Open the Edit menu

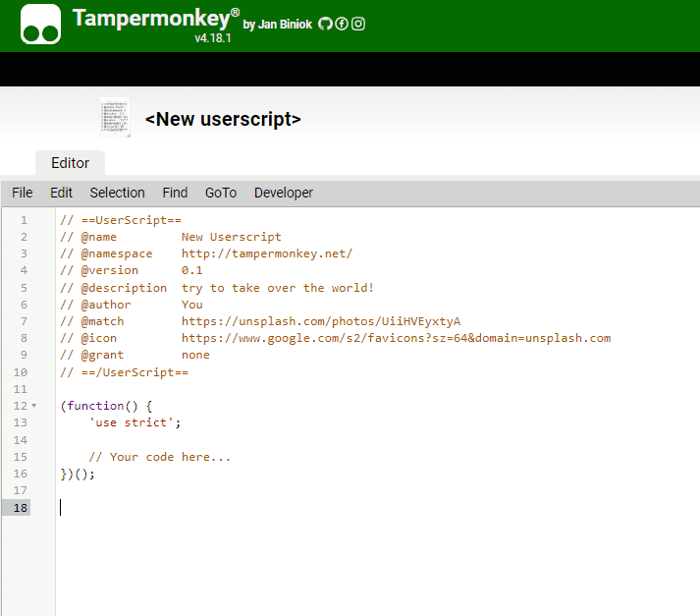point(61,193)
